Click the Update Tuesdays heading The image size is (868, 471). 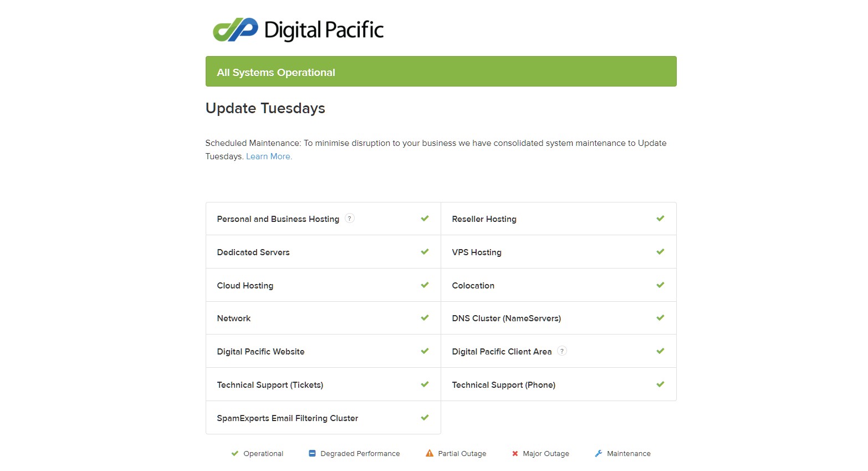tap(265, 108)
